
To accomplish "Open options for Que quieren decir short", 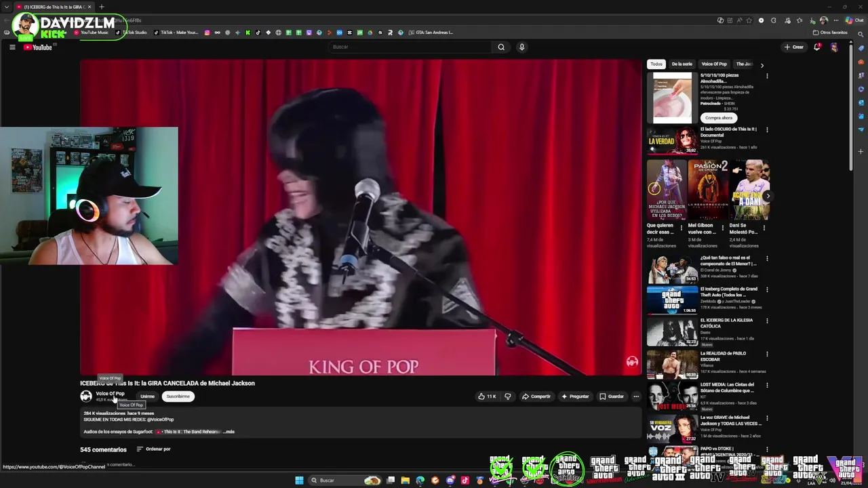I will tap(681, 228).
